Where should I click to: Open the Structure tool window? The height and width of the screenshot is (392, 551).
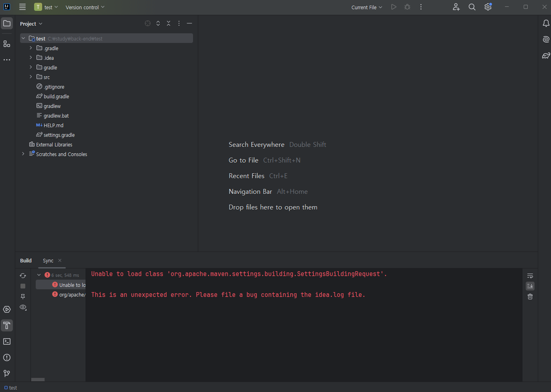coord(7,44)
